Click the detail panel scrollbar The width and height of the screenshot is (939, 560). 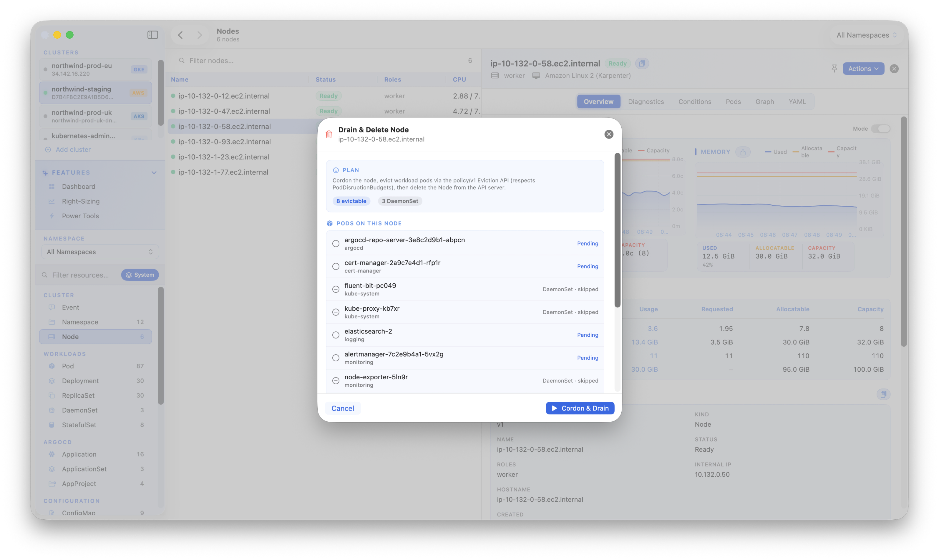903,232
